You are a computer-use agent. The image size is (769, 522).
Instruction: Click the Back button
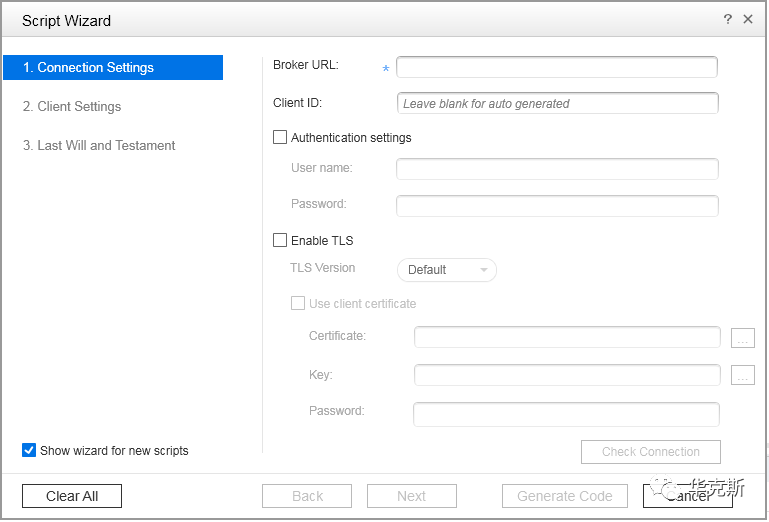pos(307,496)
